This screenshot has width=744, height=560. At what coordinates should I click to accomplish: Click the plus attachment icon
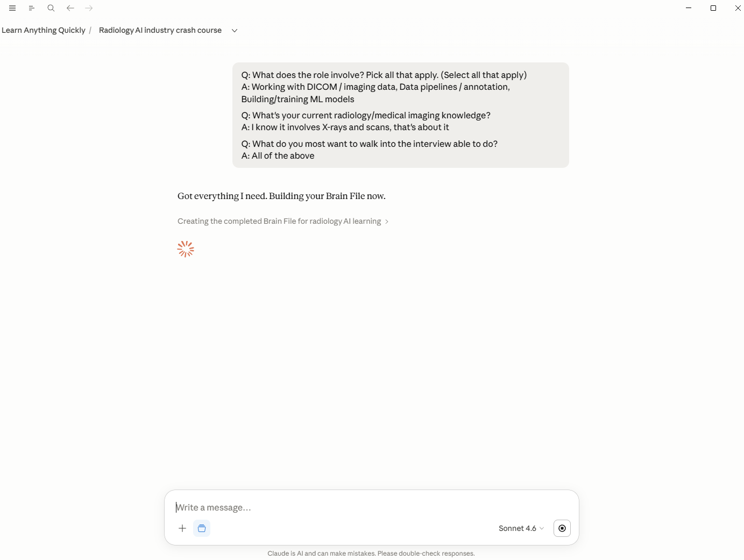coord(182,528)
